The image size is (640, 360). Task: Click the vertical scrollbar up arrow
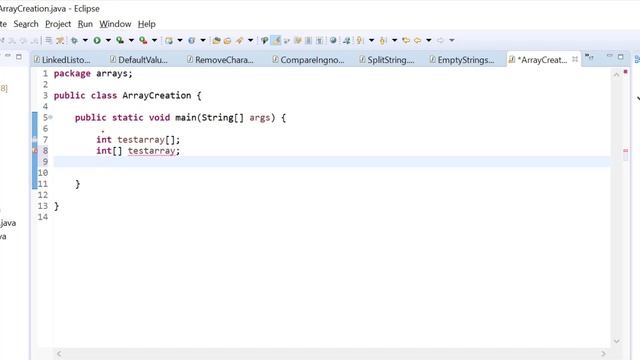(616, 75)
